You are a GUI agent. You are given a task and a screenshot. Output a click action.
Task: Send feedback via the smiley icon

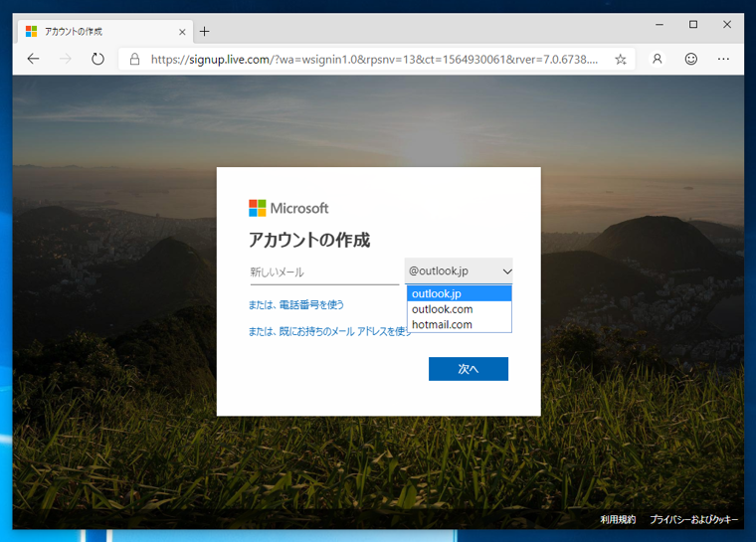tap(691, 59)
